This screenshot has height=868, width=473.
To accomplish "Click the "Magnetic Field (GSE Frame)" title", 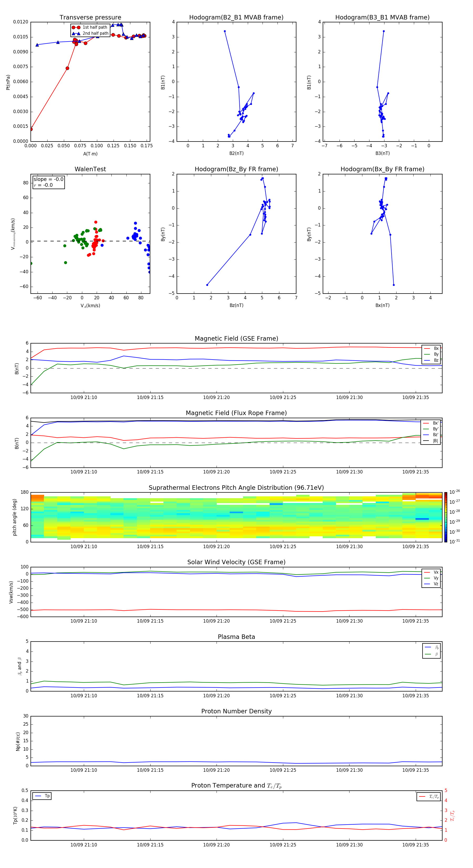I will coord(236,339).
